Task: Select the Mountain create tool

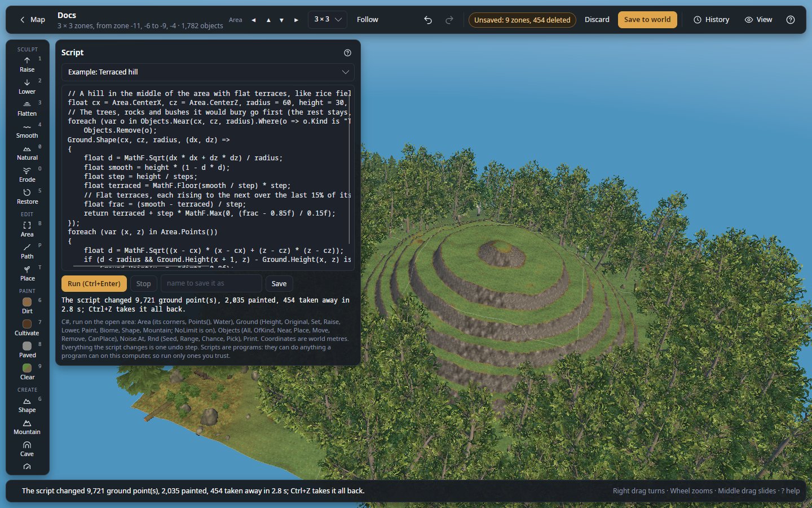Action: click(x=27, y=427)
